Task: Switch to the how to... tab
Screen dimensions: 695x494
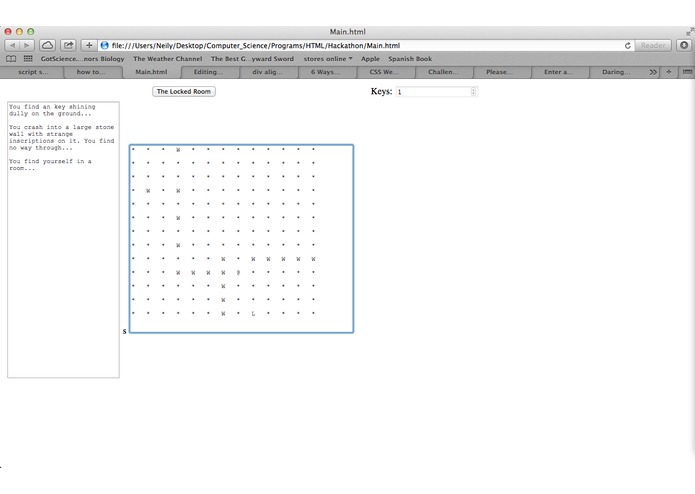Action: 91,72
